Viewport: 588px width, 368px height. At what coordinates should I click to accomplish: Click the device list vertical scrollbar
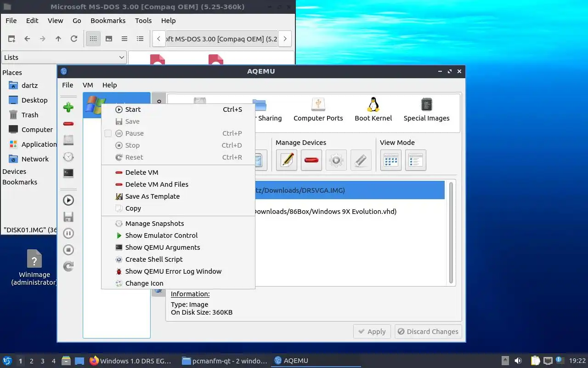click(451, 233)
